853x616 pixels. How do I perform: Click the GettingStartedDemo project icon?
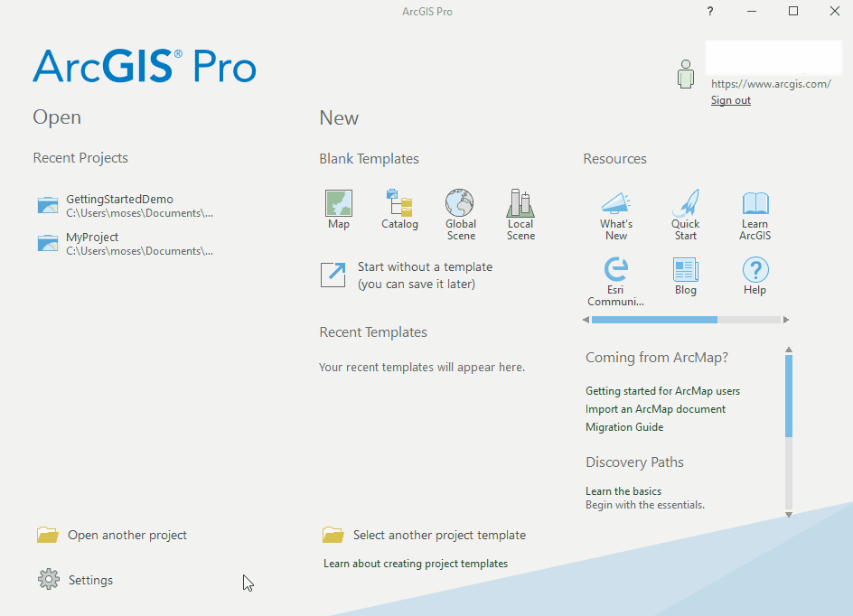(47, 206)
